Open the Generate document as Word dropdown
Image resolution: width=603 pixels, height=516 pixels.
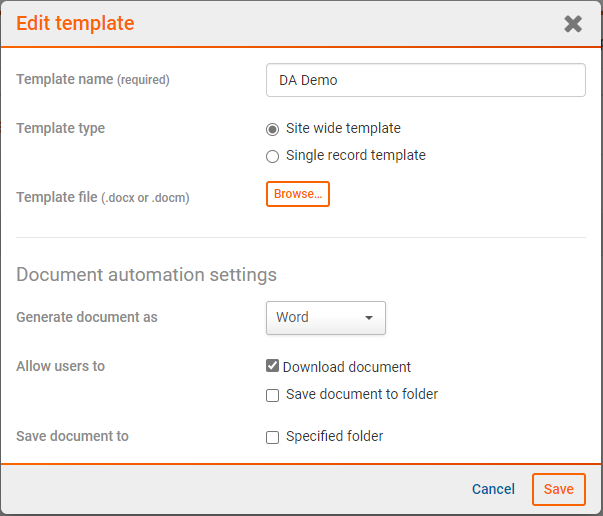coord(325,318)
